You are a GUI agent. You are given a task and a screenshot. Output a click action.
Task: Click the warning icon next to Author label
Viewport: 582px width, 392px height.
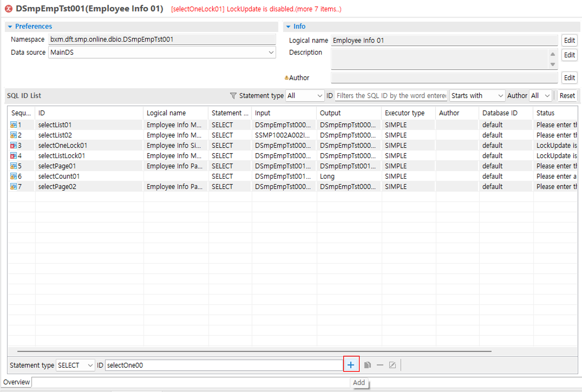(286, 77)
